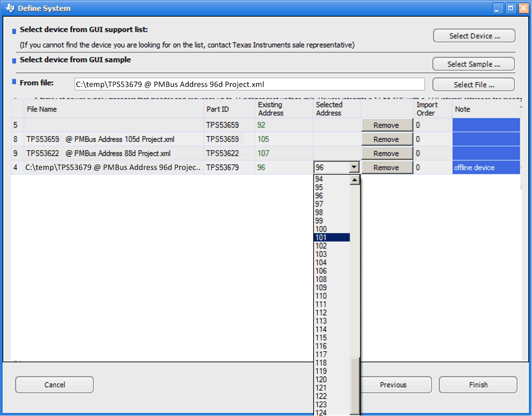The image size is (532, 416).
Task: Choose address 101 in the dropdown list
Action: (x=331, y=238)
